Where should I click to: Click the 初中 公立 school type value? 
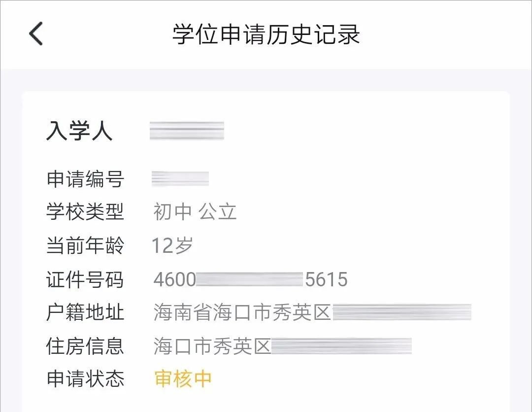click(195, 212)
